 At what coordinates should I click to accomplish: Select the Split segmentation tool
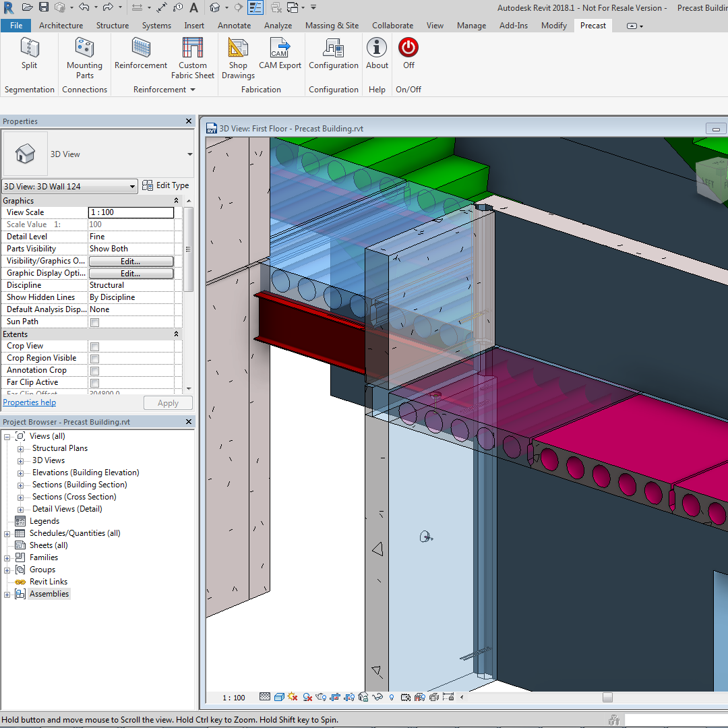29,53
